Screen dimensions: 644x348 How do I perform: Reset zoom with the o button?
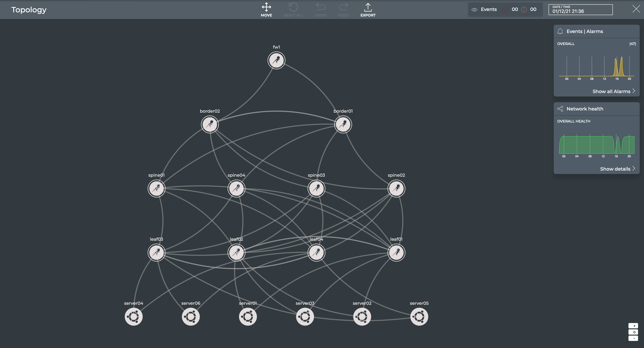coord(633,332)
